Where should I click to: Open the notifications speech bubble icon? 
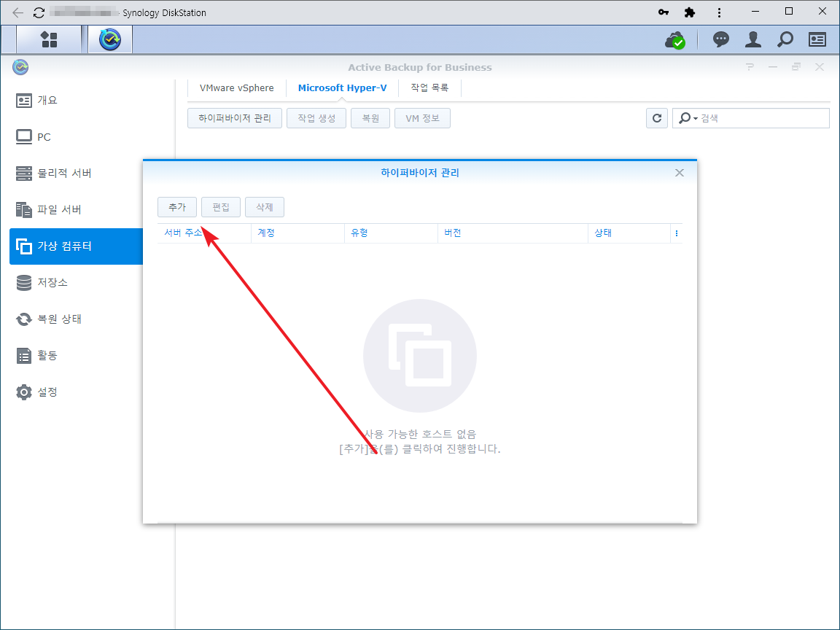tap(720, 39)
